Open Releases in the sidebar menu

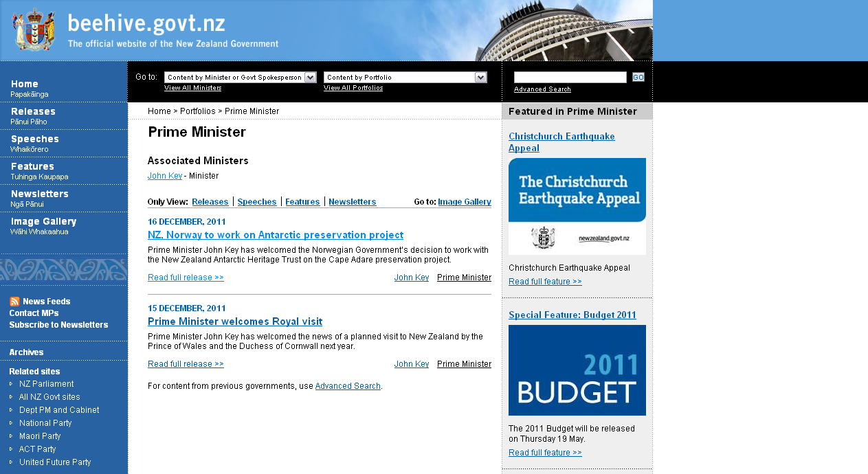click(x=33, y=111)
